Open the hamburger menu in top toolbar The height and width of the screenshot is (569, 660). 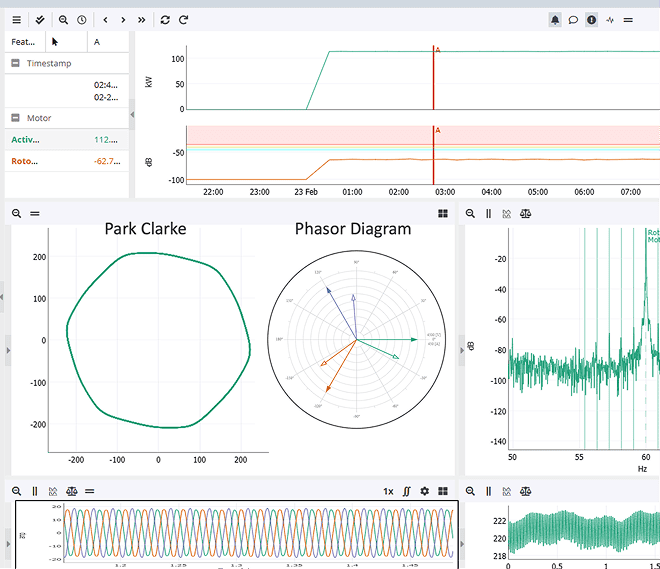(16, 19)
